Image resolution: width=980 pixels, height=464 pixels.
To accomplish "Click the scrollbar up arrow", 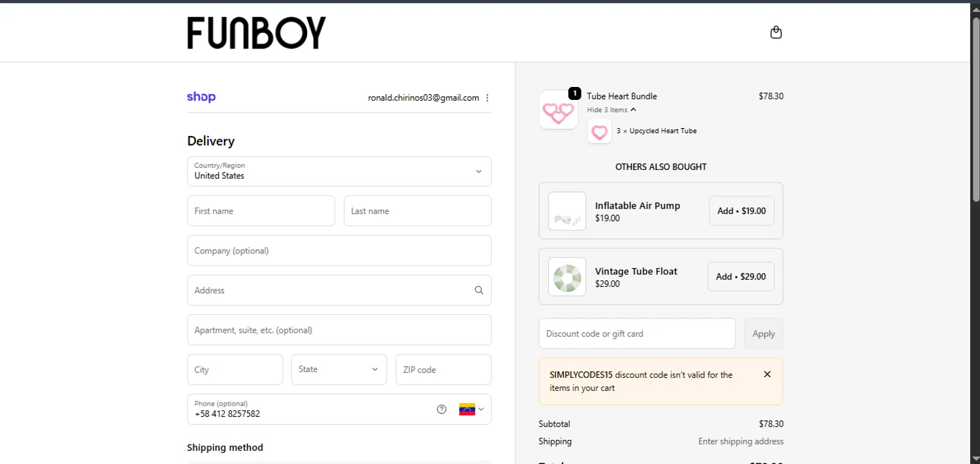I will point(975,9).
